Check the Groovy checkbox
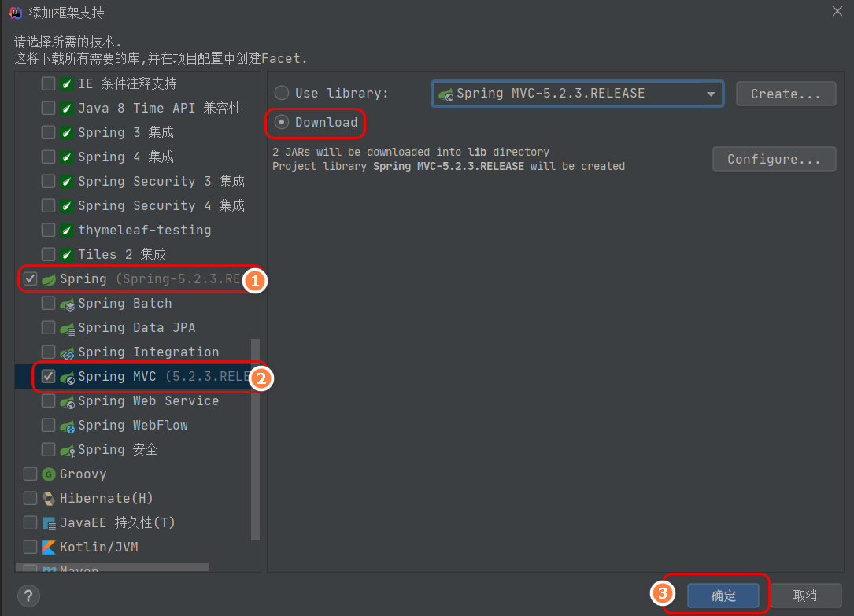The height and width of the screenshot is (616, 854). click(x=30, y=474)
